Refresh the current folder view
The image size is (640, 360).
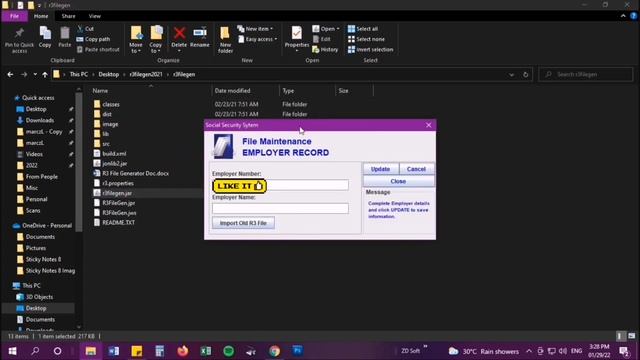525,75
